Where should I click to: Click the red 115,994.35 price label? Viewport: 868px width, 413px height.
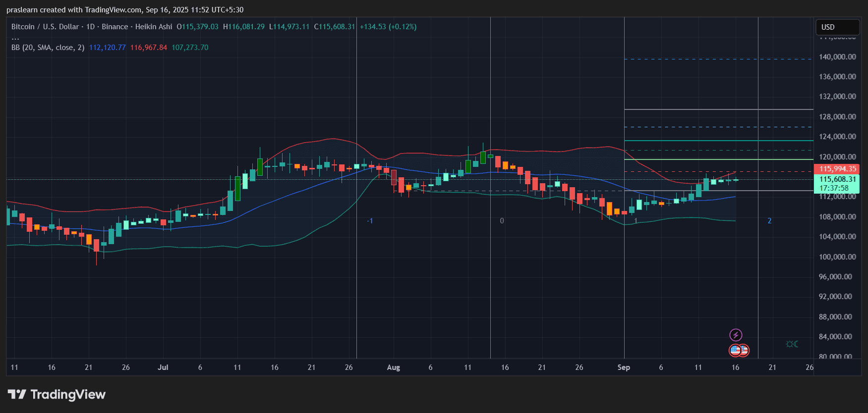coord(837,169)
